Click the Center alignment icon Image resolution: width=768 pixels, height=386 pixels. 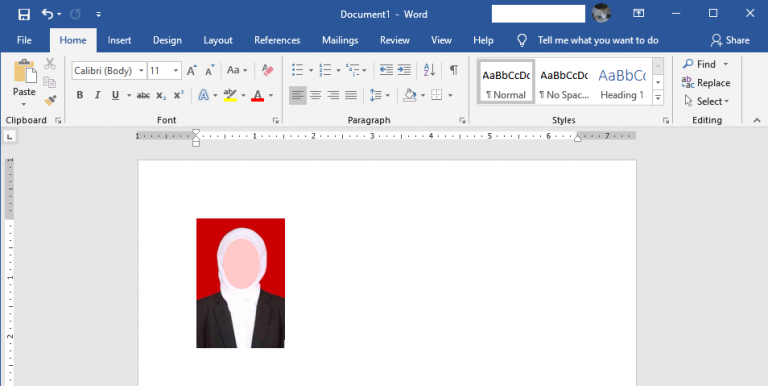click(315, 95)
